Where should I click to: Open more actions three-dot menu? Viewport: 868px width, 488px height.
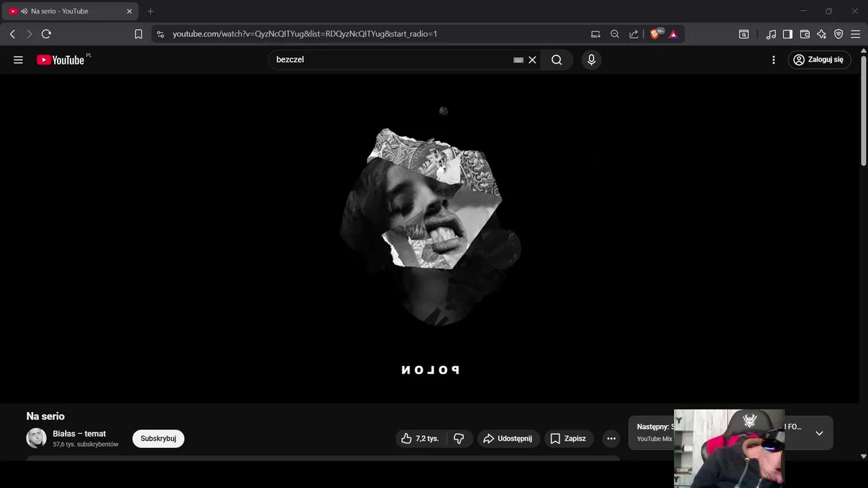pyautogui.click(x=611, y=439)
